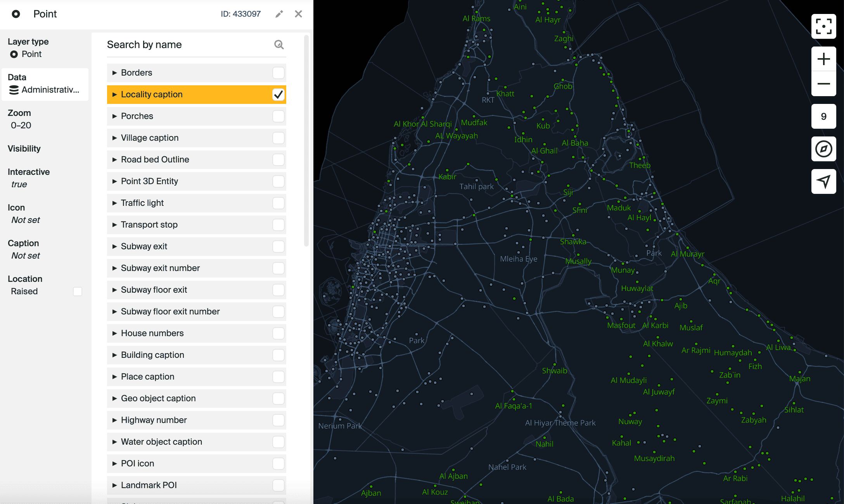Click the search magnifier icon
Image resolution: width=844 pixels, height=504 pixels.
pyautogui.click(x=279, y=45)
